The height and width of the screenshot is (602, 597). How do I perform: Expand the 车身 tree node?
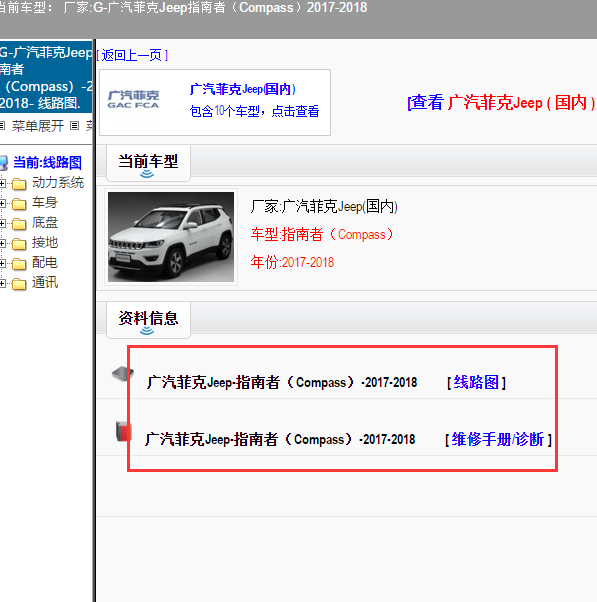[x=2, y=203]
